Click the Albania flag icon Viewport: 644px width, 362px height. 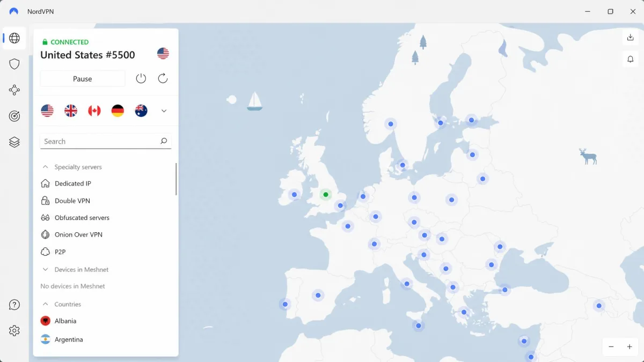46,321
